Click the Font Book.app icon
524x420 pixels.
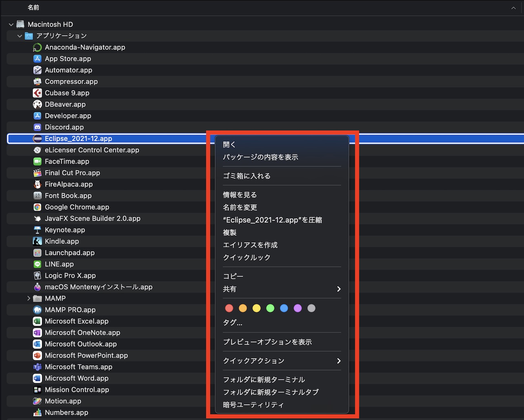[x=37, y=196]
